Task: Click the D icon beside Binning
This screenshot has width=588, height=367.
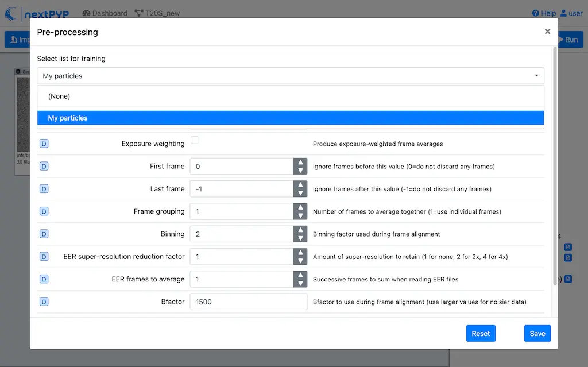Action: (x=44, y=234)
